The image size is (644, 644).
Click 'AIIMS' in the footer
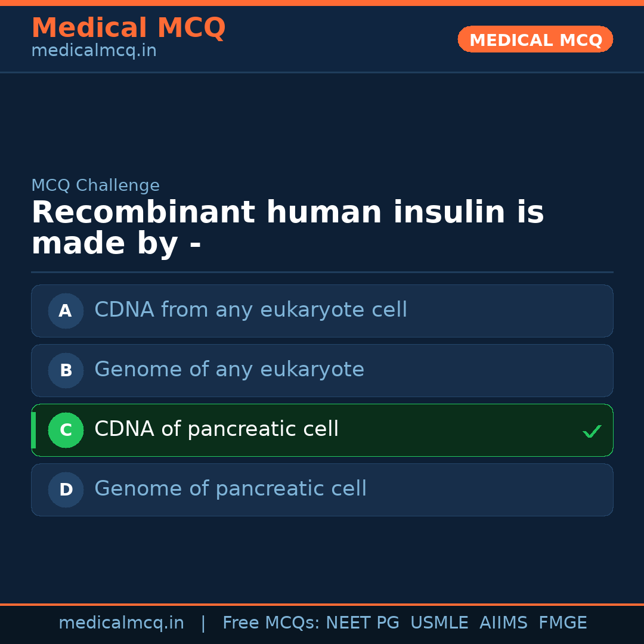click(503, 623)
